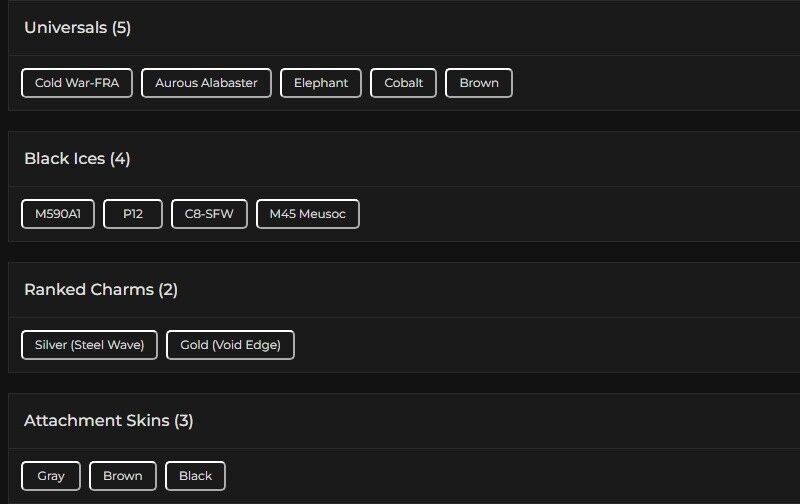Screen dimensions: 800x504
Task: Click the Aurous Alabaster tag
Action: coord(206,83)
